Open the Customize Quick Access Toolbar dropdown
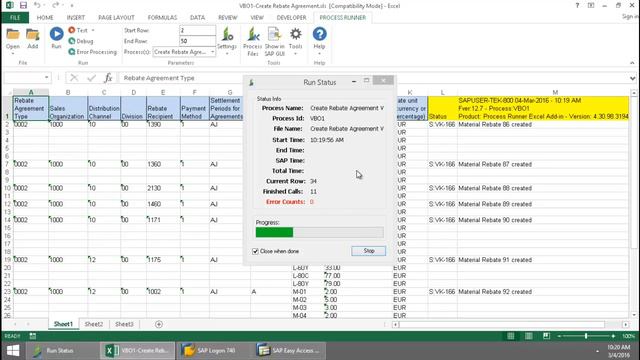 (71, 6)
